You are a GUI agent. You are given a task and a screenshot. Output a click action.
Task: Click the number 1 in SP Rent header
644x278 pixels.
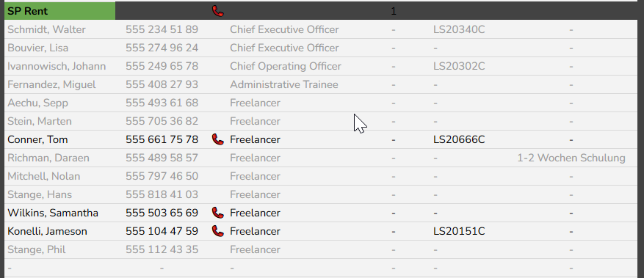pos(394,11)
